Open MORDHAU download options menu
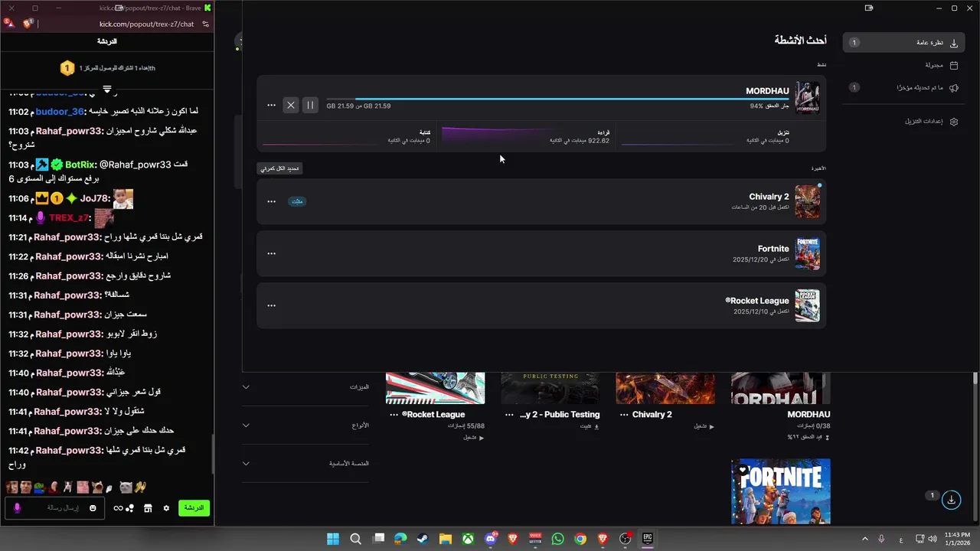The width and height of the screenshot is (980, 551). point(271,105)
